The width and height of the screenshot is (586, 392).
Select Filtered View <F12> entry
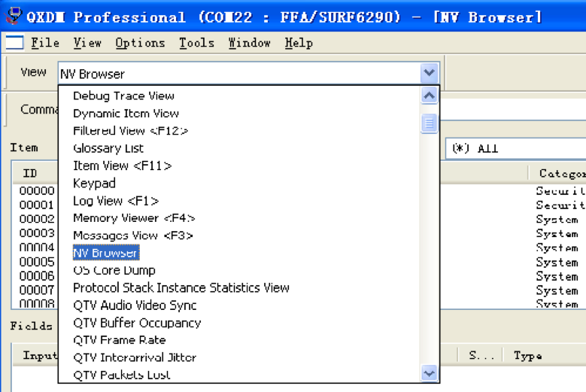tap(130, 131)
